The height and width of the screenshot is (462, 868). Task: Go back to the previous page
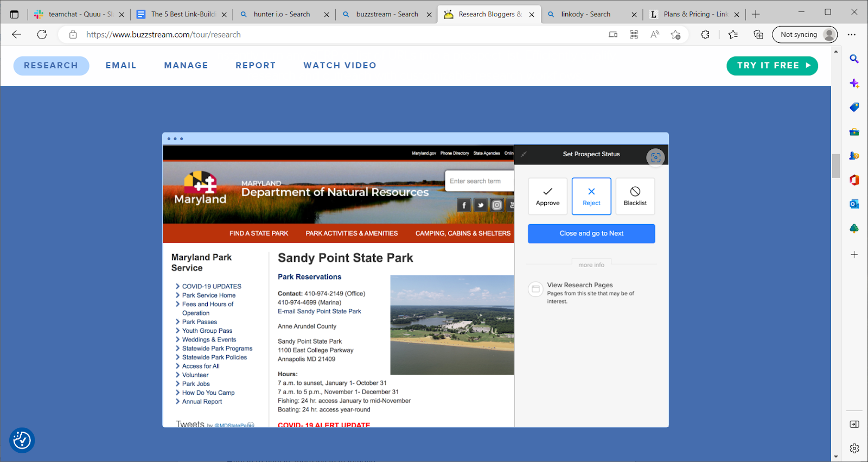16,34
